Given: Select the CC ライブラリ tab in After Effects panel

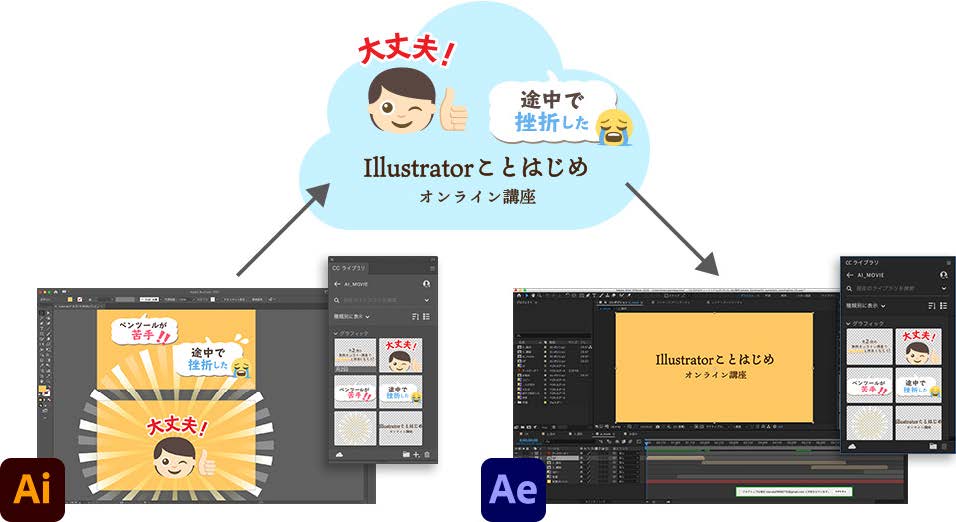Looking at the screenshot, I should 862,262.
